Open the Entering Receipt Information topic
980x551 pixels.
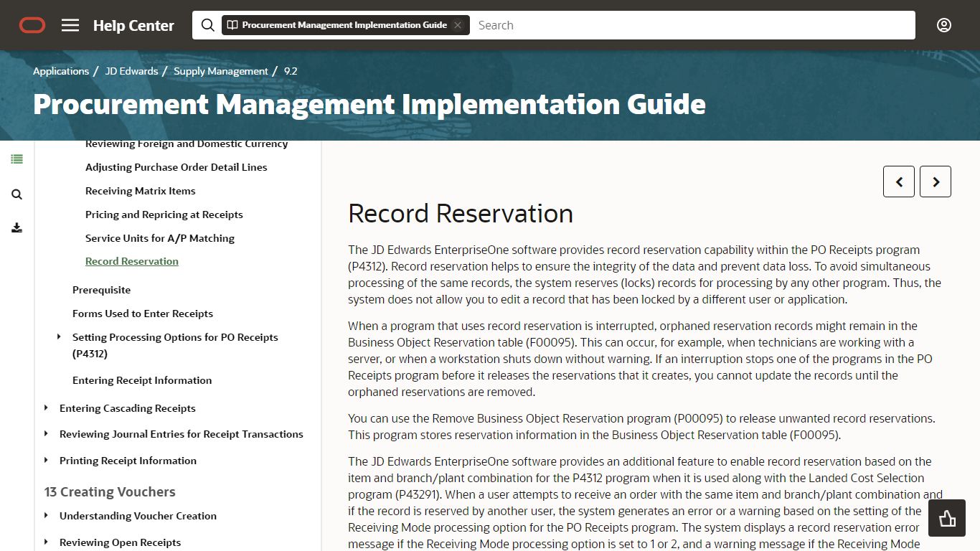coord(142,380)
